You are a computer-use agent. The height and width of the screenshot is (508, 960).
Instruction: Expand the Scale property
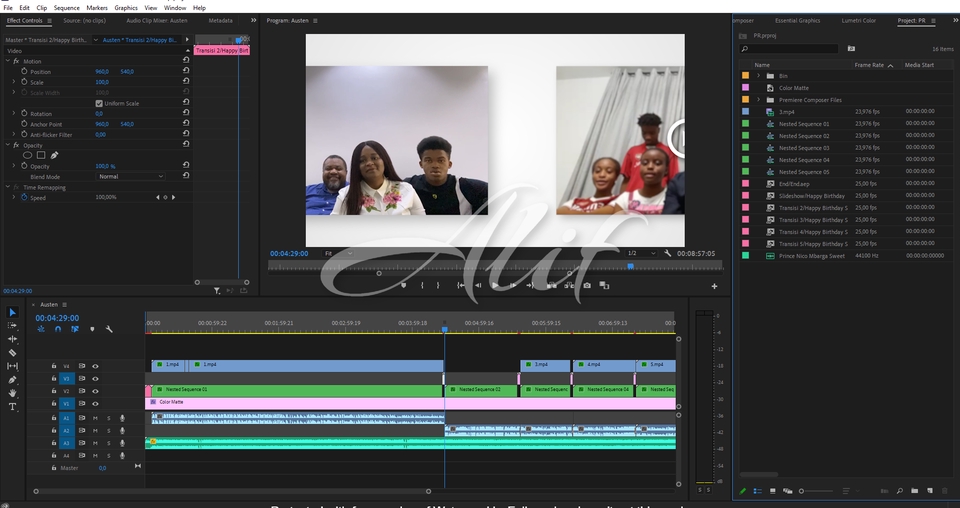click(x=14, y=82)
